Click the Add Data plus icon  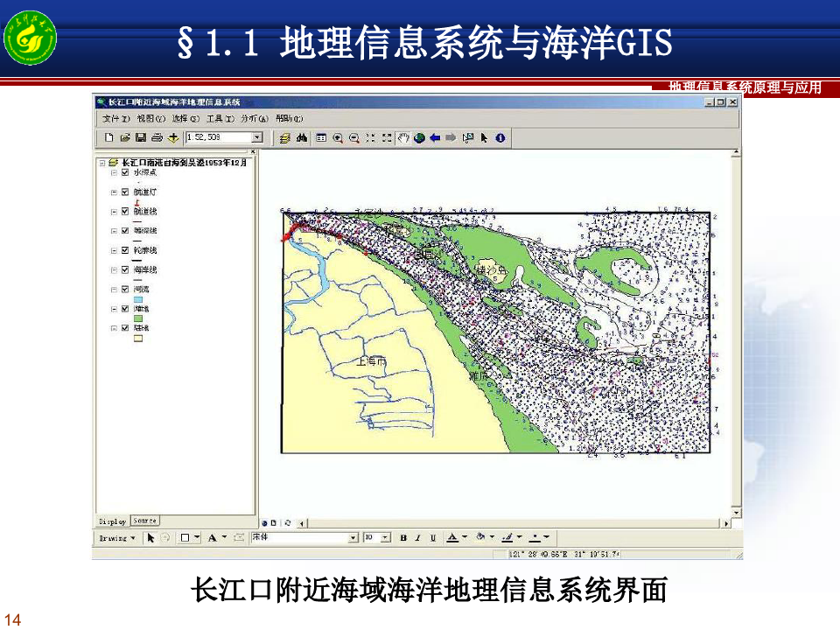(x=173, y=137)
